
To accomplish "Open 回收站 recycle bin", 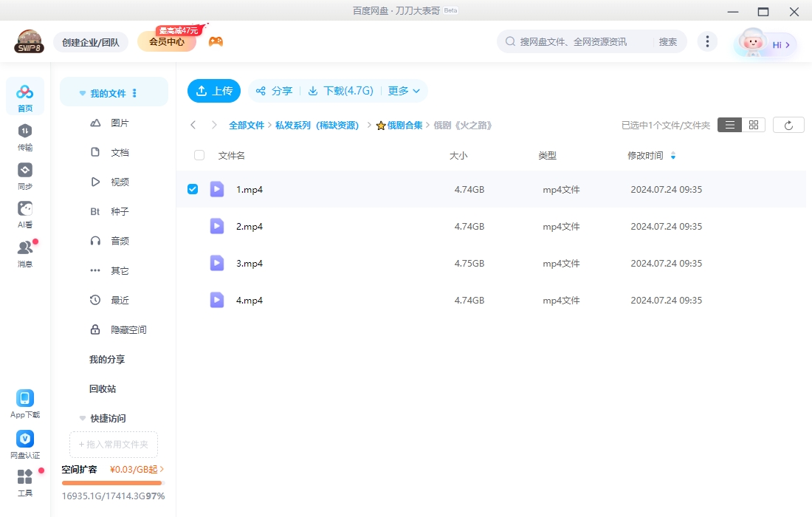I will pos(103,388).
